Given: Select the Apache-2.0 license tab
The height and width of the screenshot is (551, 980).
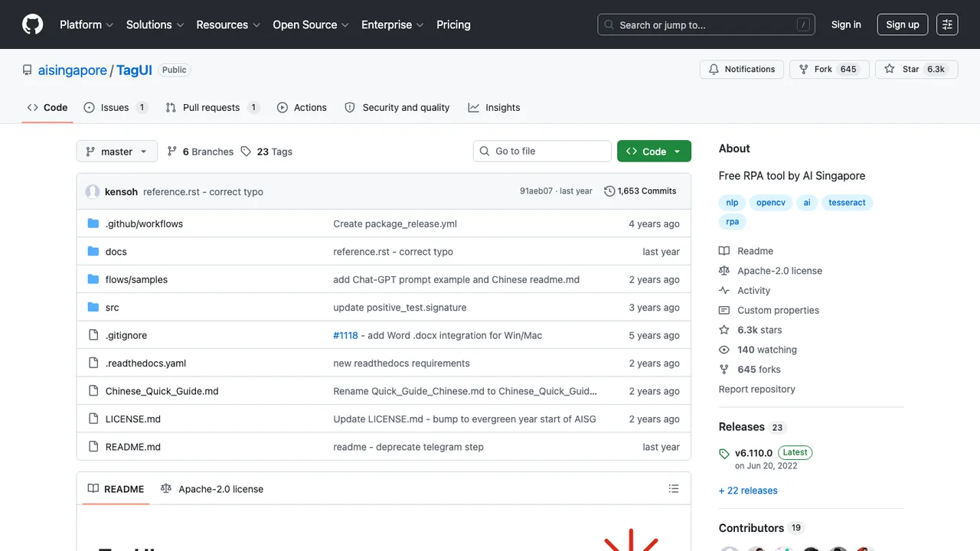Looking at the screenshot, I should pos(212,489).
